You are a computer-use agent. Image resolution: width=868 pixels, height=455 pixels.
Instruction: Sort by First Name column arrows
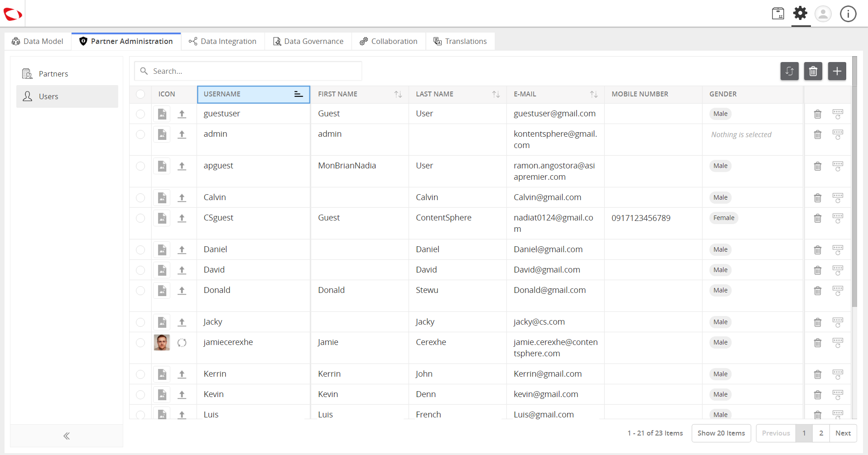coord(398,94)
